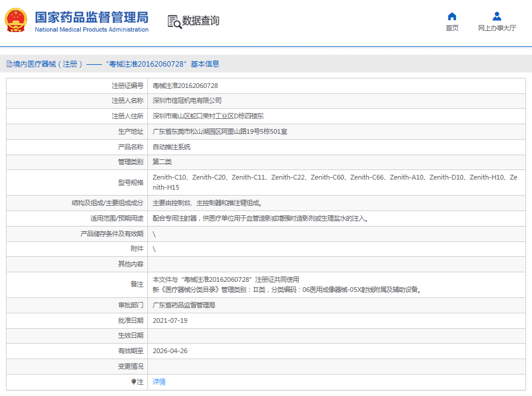Click registration number 粤械注准20162060728 in first row
Image resolution: width=532 pixels, height=396 pixels.
tap(185, 86)
